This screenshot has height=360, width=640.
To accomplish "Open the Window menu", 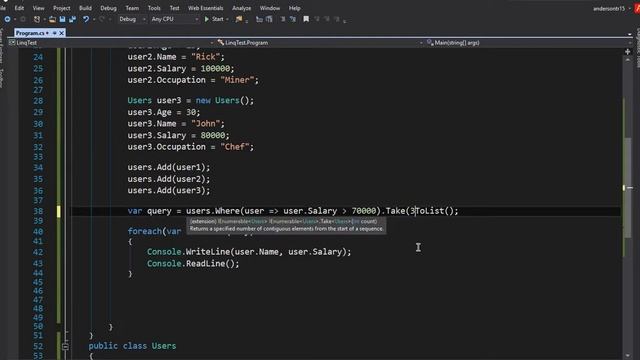I will (x=270, y=8).
